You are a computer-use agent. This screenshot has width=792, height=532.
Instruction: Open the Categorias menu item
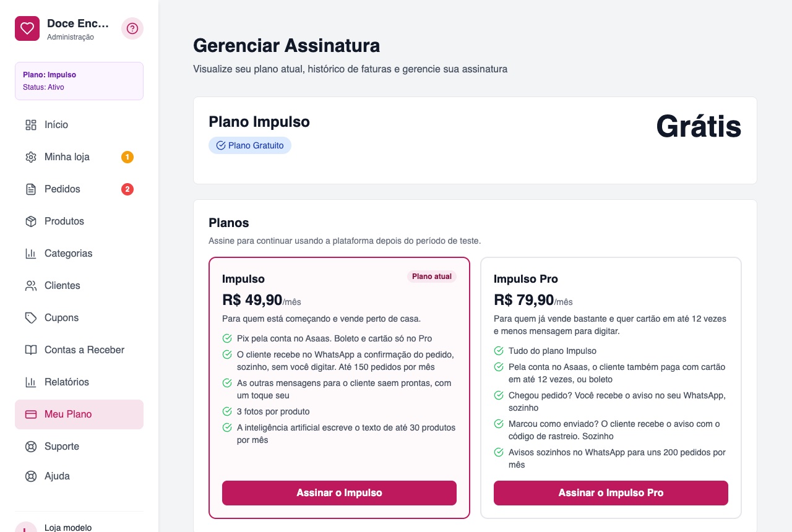point(79,254)
